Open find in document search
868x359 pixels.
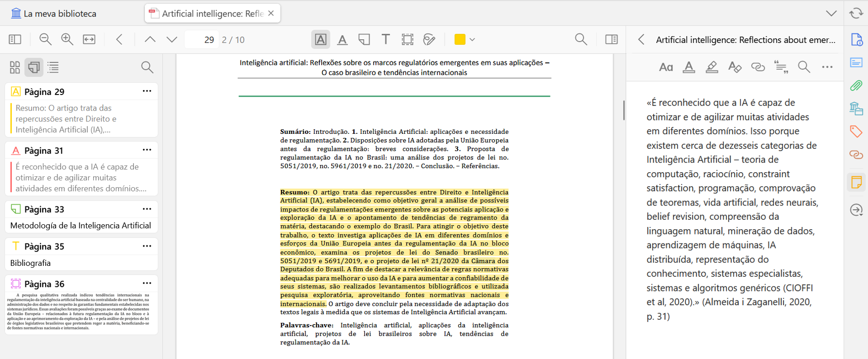pos(581,39)
